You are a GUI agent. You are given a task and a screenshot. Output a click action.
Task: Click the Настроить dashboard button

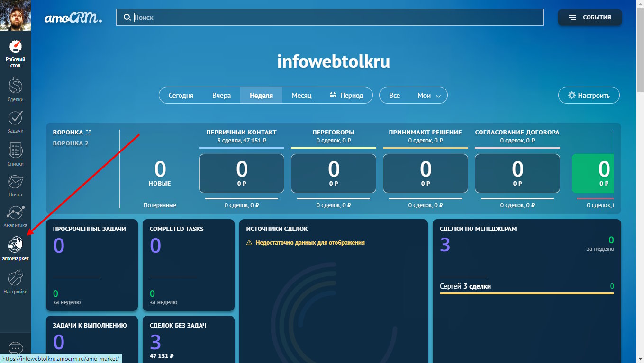(589, 95)
